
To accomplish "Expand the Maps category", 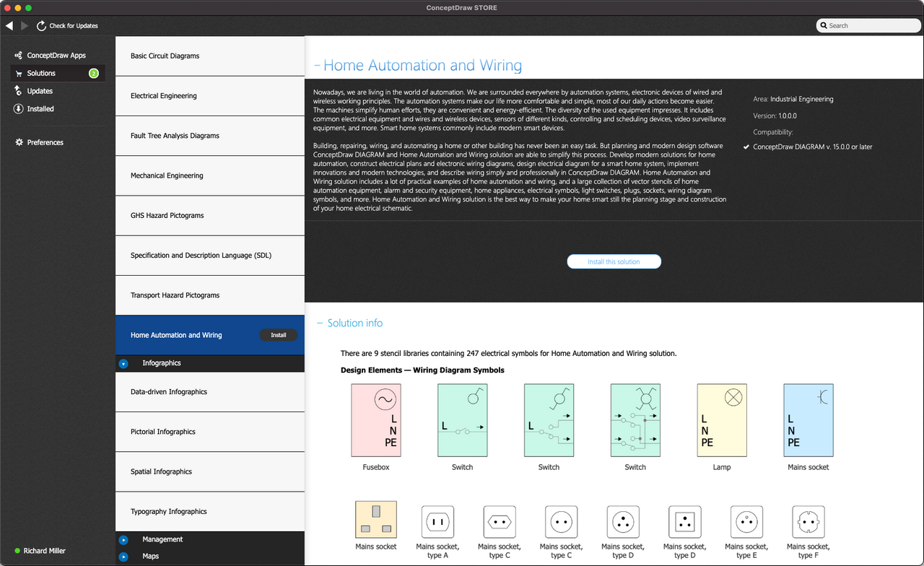I will coord(123,557).
